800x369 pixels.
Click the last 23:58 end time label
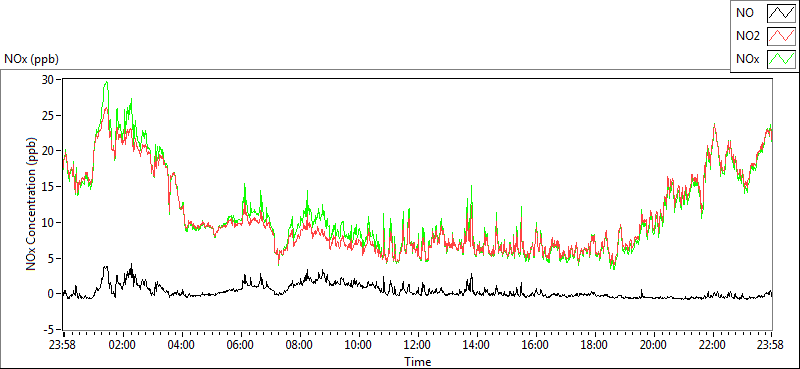tap(771, 345)
